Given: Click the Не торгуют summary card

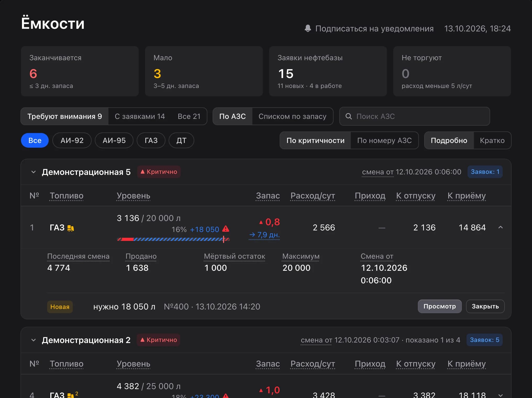Looking at the screenshot, I should 452,71.
